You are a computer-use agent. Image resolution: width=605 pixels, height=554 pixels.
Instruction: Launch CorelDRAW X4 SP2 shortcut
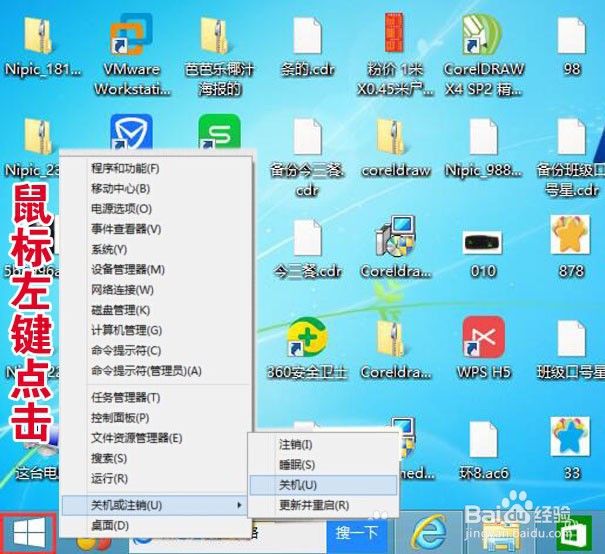482,35
